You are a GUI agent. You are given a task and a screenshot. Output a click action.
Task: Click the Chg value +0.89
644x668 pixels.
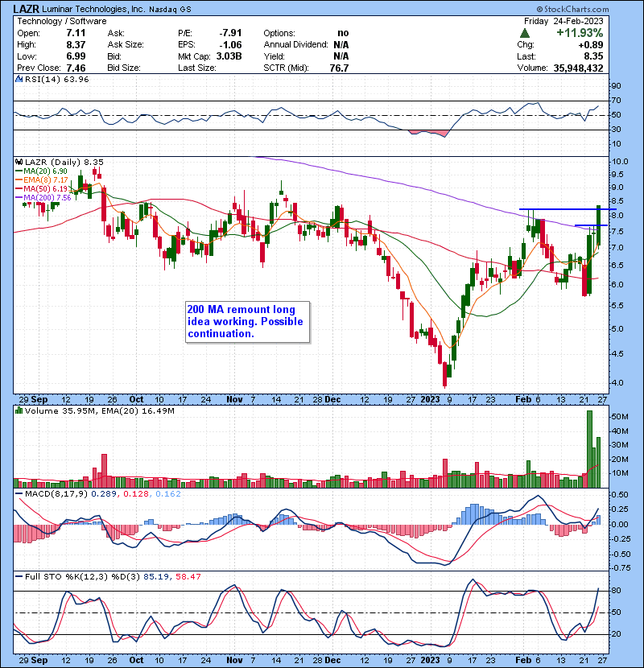(591, 45)
